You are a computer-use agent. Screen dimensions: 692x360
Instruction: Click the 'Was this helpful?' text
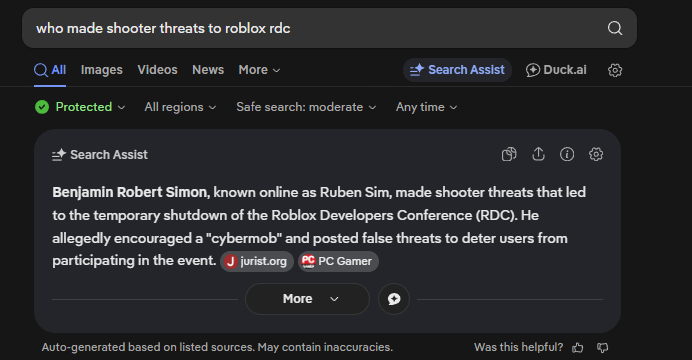point(519,347)
